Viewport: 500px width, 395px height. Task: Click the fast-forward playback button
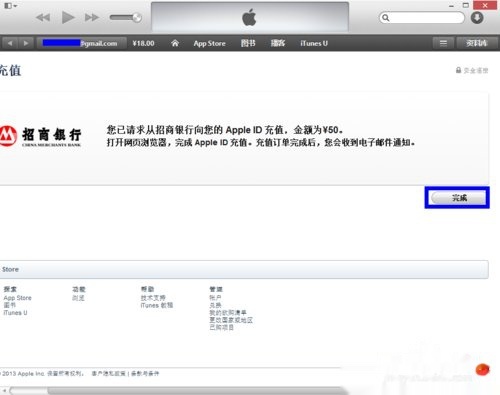tap(92, 17)
